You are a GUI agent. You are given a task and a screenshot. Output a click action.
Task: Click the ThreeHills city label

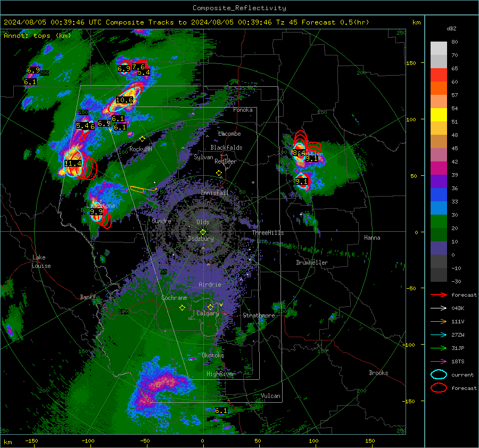click(x=268, y=233)
